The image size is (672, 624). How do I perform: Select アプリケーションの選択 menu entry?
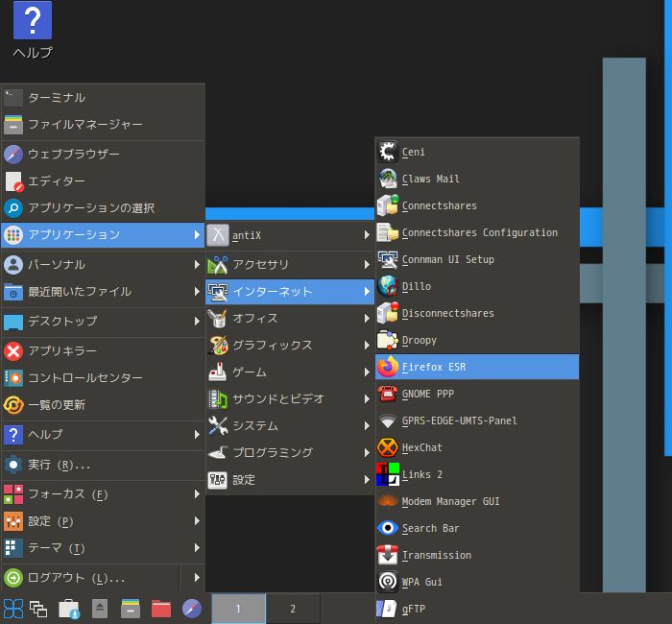[103, 208]
